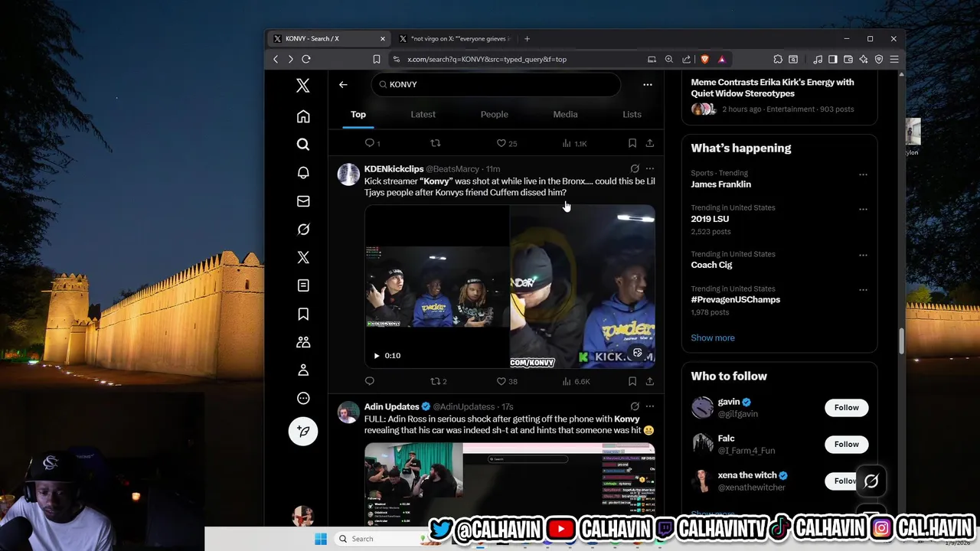Follow gavin
This screenshot has width=980, height=551.
[x=846, y=408]
